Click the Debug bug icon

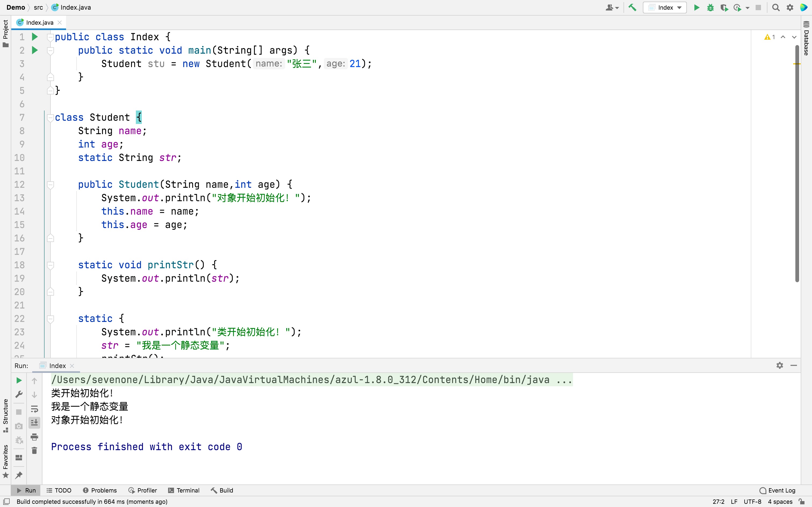(710, 8)
